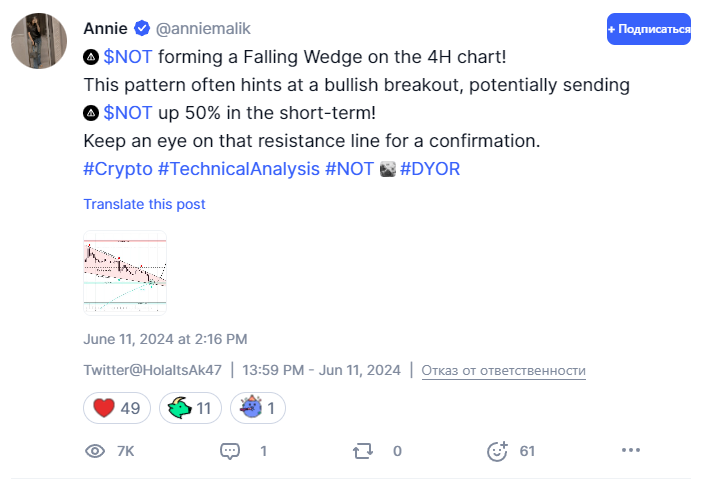
Task: Open the three-dot more options menu
Action: (x=631, y=450)
